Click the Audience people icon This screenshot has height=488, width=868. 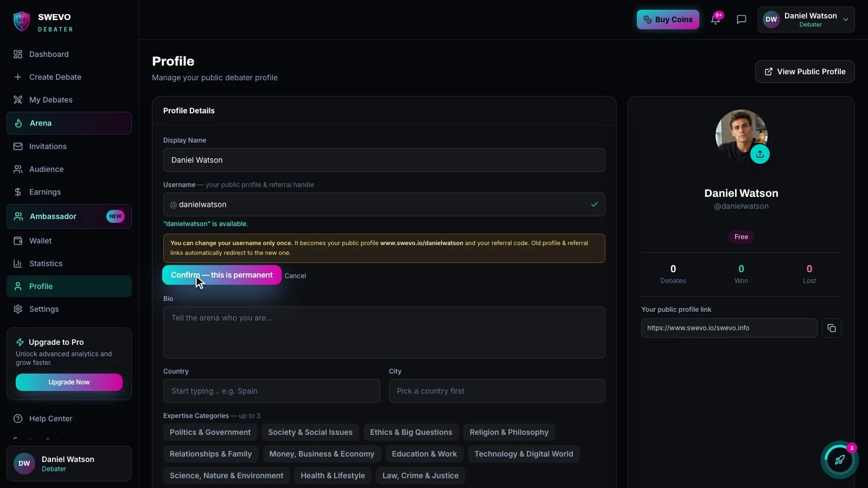[x=18, y=169]
